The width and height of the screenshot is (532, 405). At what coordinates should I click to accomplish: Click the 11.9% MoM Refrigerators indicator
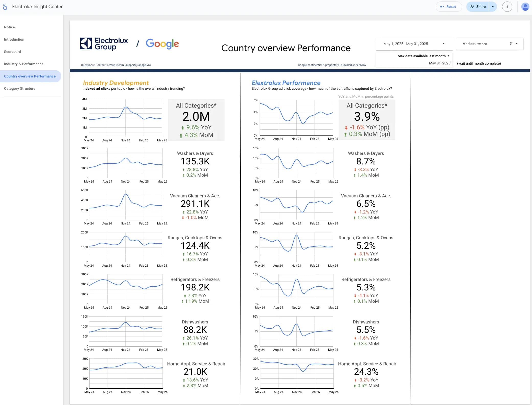click(195, 301)
